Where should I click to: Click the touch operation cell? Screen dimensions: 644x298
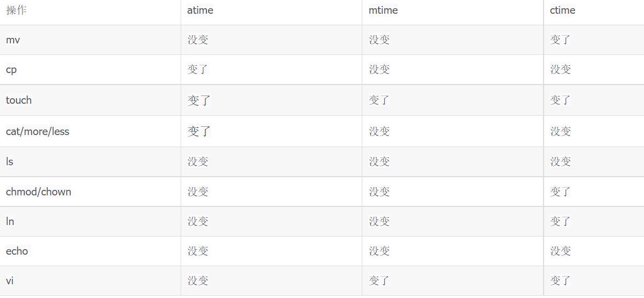click(19, 100)
